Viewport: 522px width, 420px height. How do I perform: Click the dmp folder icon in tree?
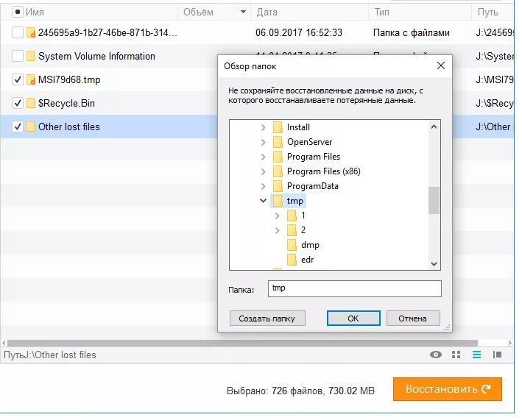(292, 245)
